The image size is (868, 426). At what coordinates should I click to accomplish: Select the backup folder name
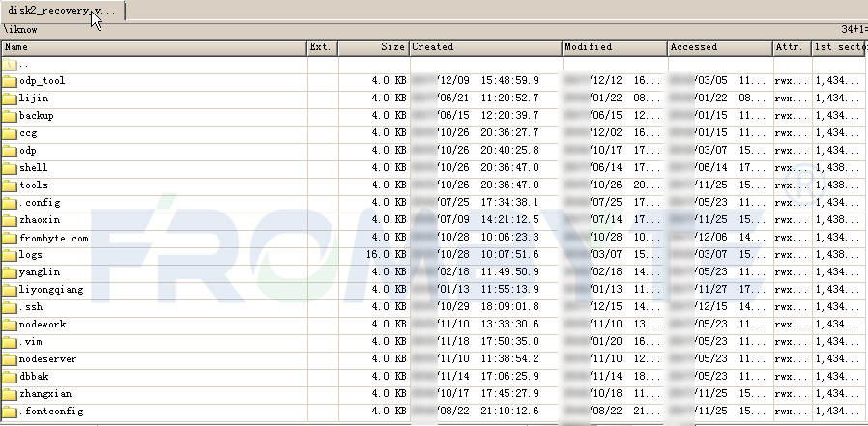coord(37,116)
